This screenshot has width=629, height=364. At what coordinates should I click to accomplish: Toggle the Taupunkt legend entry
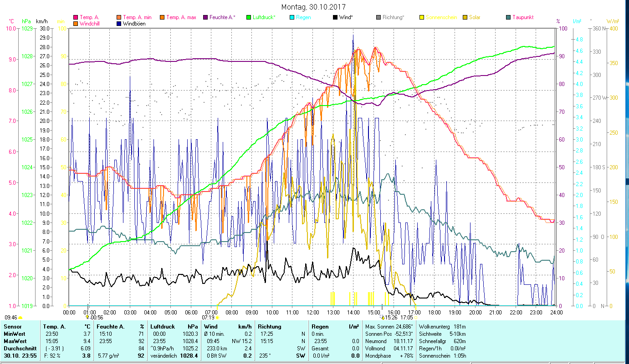[x=519, y=18]
